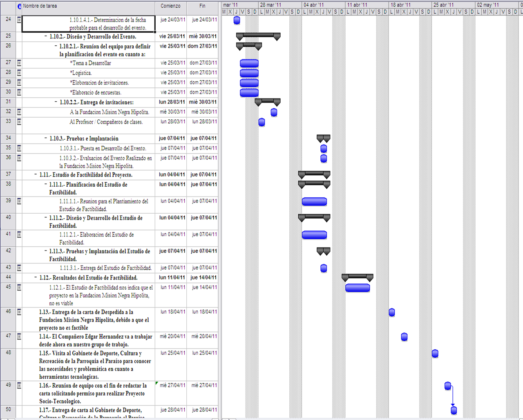Viewport: 523px width, 420px height.
Task: Click the indicator icon in row 35
Action: (x=19, y=148)
